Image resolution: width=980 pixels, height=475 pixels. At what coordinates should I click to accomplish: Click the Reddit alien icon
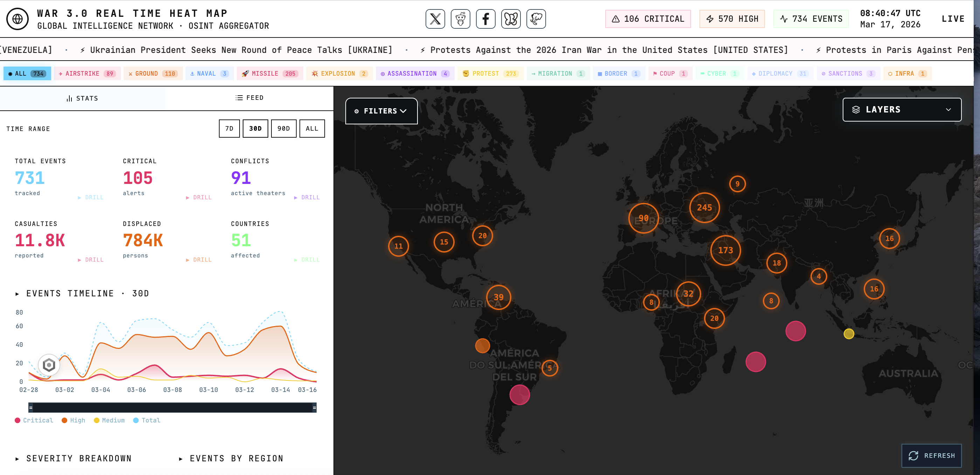460,19
